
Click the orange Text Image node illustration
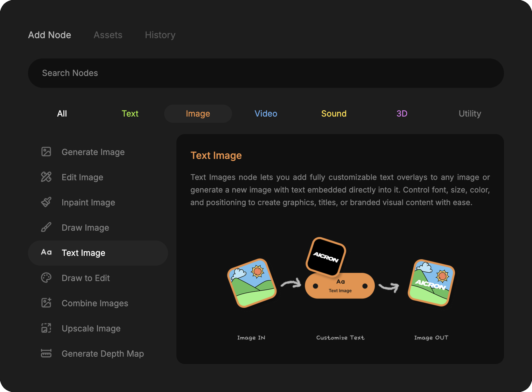tap(340, 286)
